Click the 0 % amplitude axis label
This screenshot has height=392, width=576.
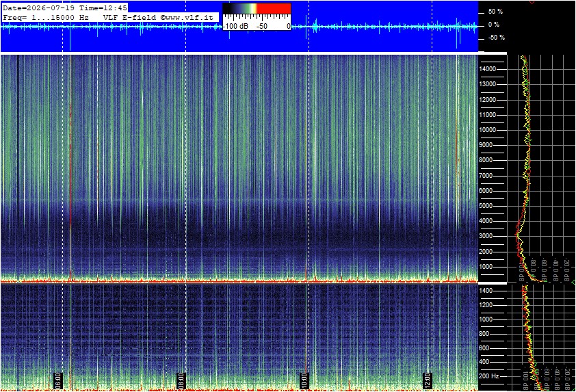(x=494, y=25)
